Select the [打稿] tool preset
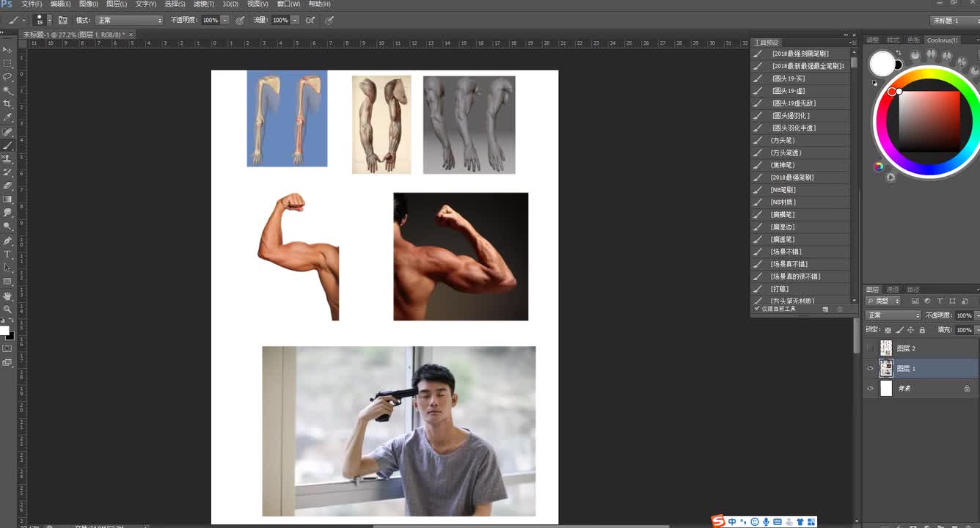 pyautogui.click(x=802, y=289)
